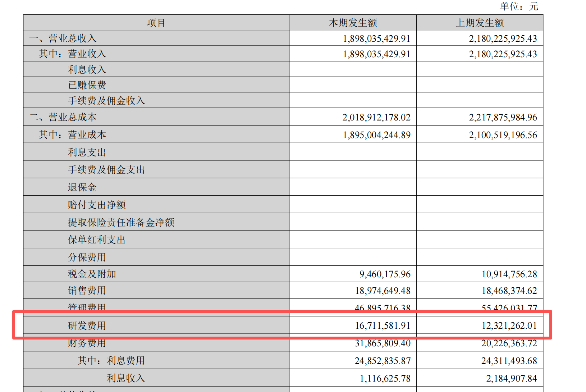Click the value 18,974,649.48
This screenshot has height=392, width=586.
[383, 291]
